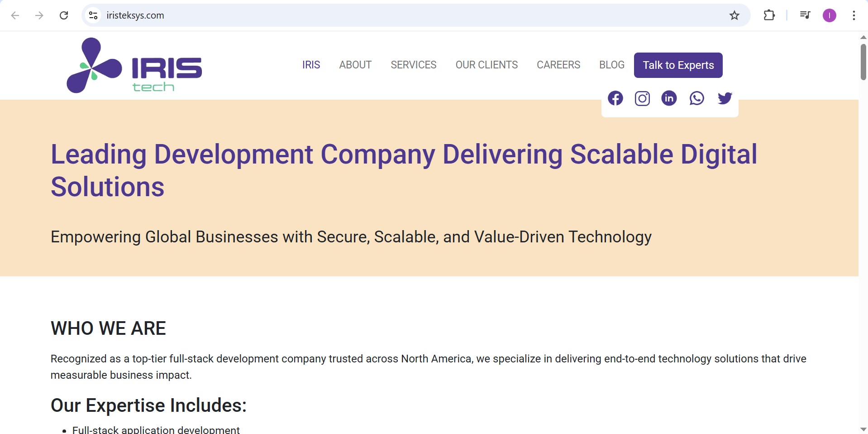Click the IRIS tech logo
Viewport: 868px width, 434px height.
click(x=134, y=66)
